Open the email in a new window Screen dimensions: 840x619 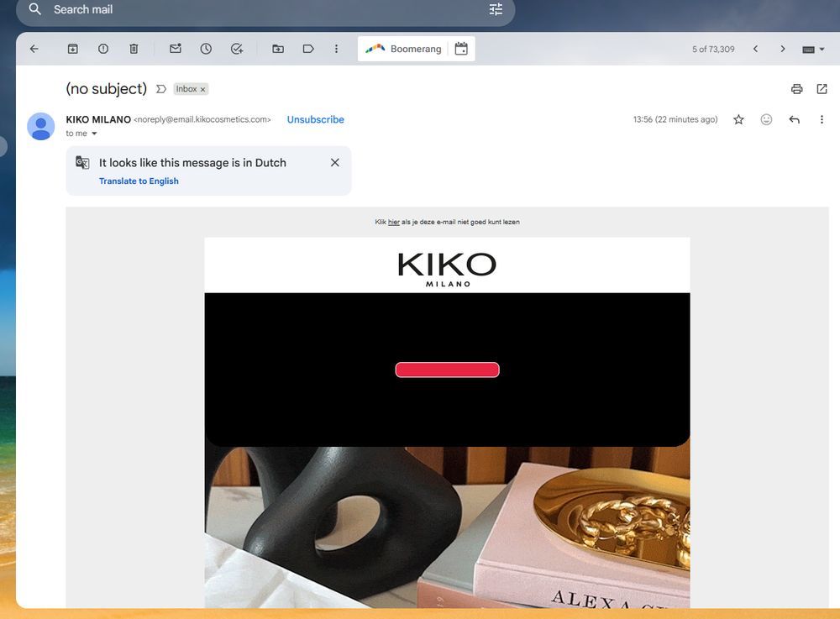coord(822,89)
